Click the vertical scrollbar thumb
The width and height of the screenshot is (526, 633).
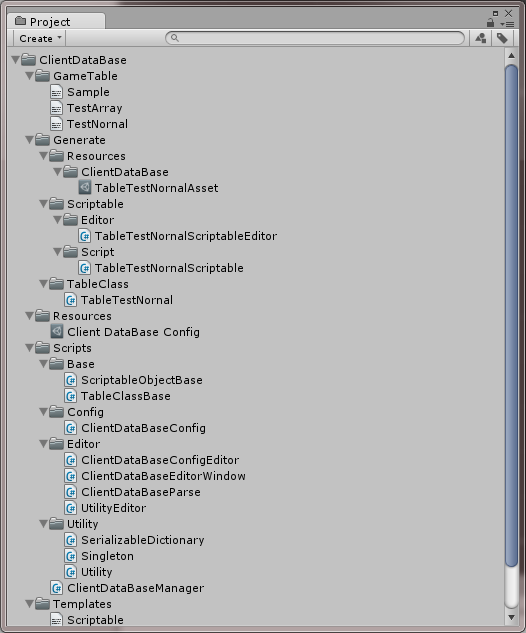point(511,316)
